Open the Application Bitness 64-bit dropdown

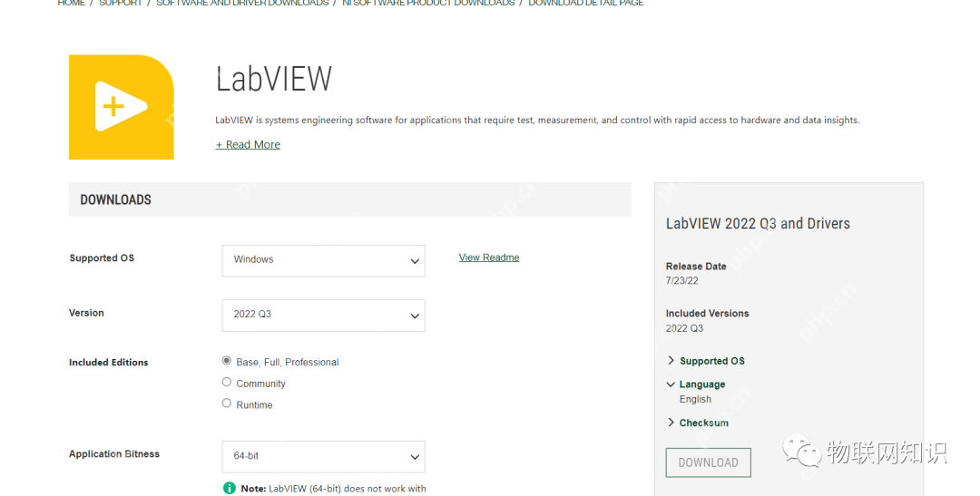[x=323, y=456]
